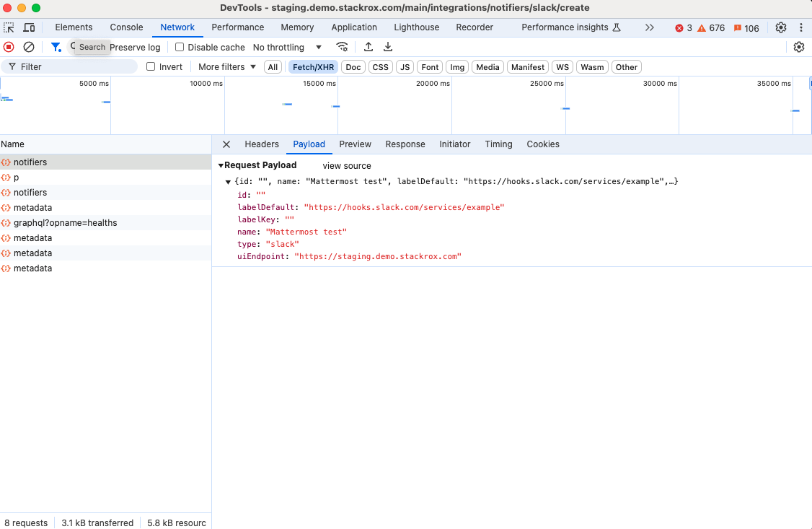Select the All request type filter
Viewport: 812px width, 529px height.
(273, 67)
